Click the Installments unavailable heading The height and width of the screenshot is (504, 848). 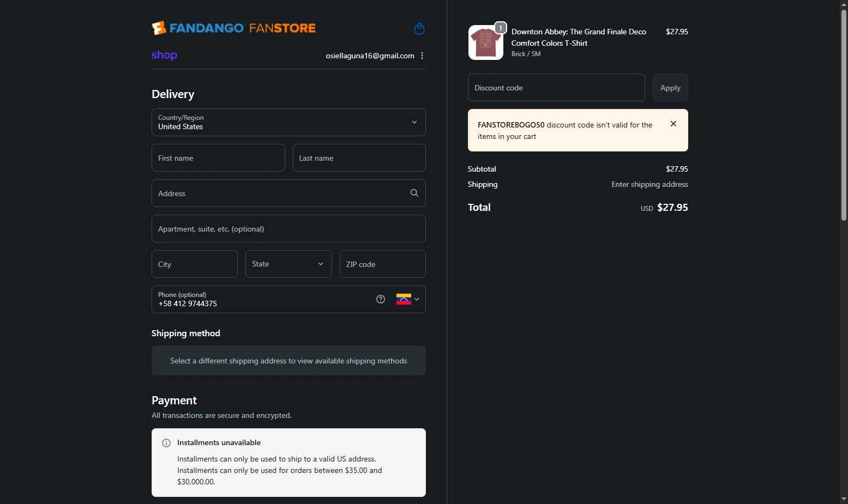pos(219,442)
